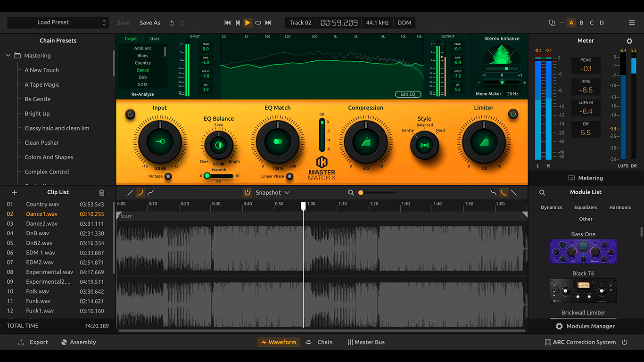Adjust the Warmth slider handle
Image resolution: width=644 pixels, height=362 pixels.
(207, 176)
